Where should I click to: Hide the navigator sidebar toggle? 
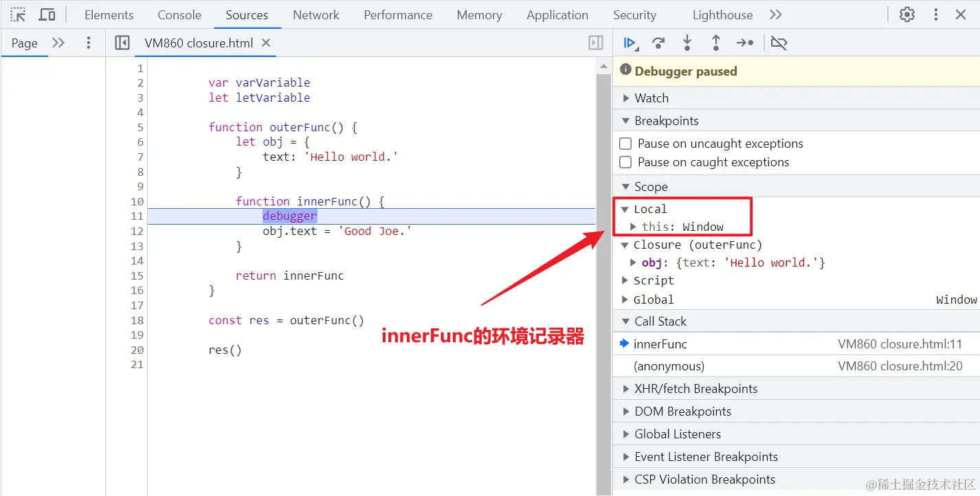pyautogui.click(x=122, y=43)
